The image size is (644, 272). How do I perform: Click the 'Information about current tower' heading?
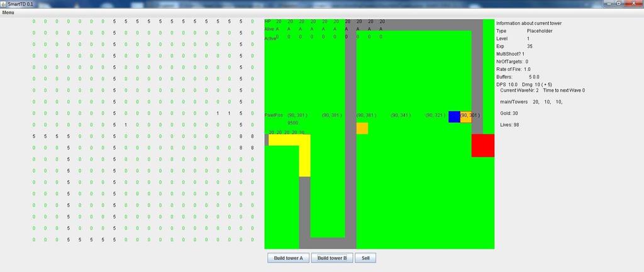coord(528,23)
